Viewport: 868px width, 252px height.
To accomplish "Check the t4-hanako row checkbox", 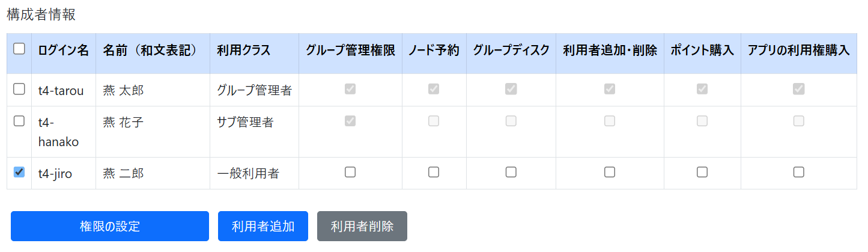I will pos(19,121).
